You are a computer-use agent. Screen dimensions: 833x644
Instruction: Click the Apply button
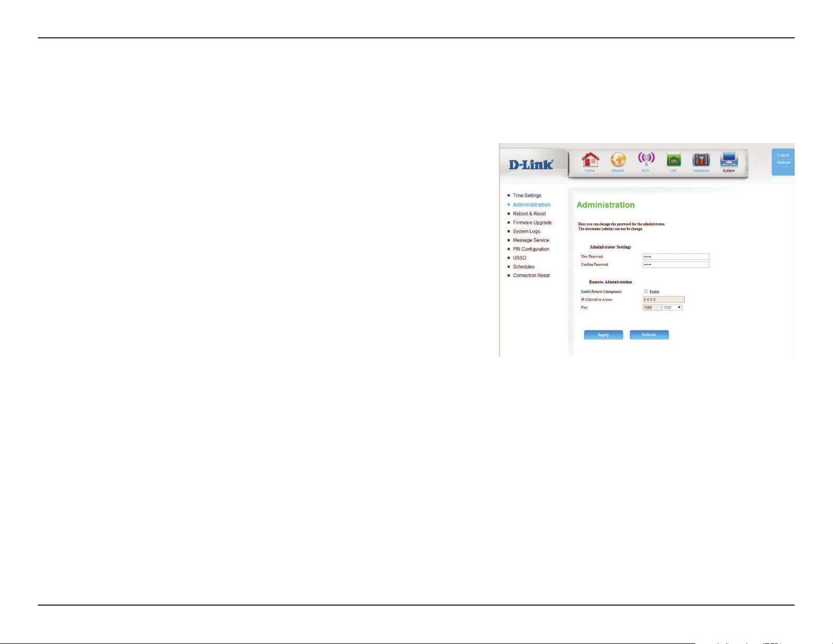point(603,335)
